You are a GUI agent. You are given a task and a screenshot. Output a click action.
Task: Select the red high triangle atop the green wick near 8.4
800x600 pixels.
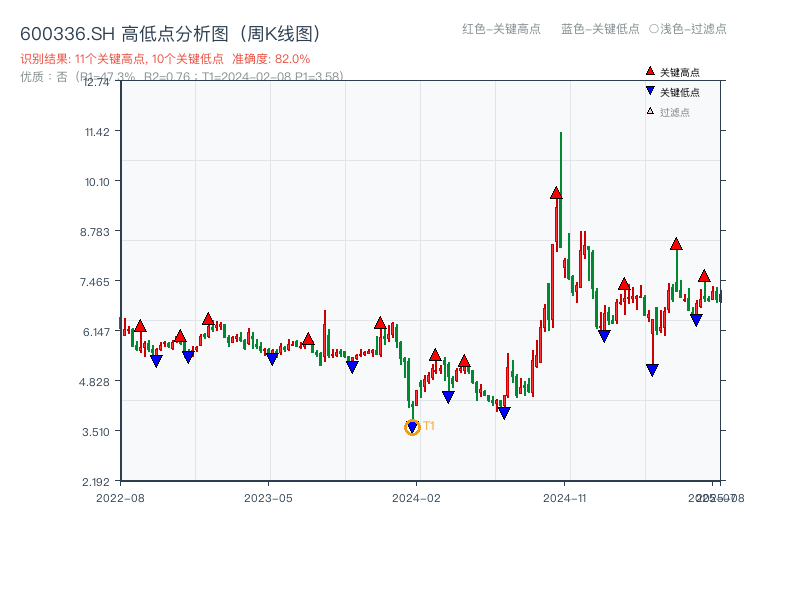(677, 244)
